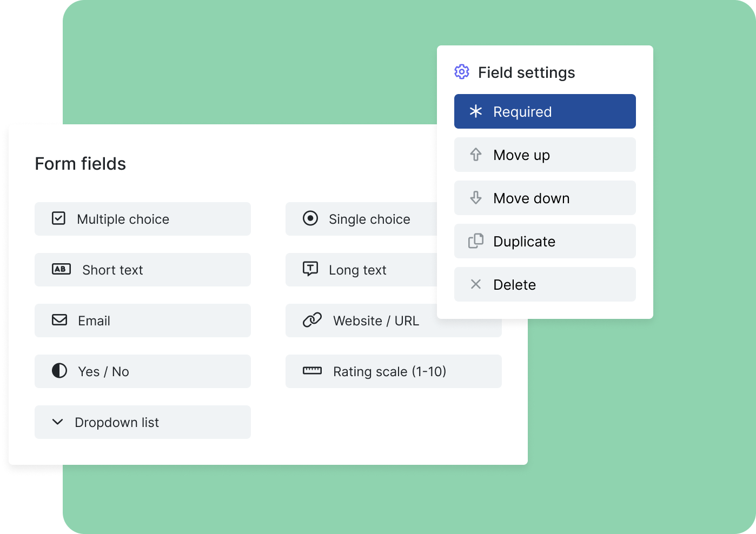
Task: Add a Yes / No field
Action: (143, 371)
